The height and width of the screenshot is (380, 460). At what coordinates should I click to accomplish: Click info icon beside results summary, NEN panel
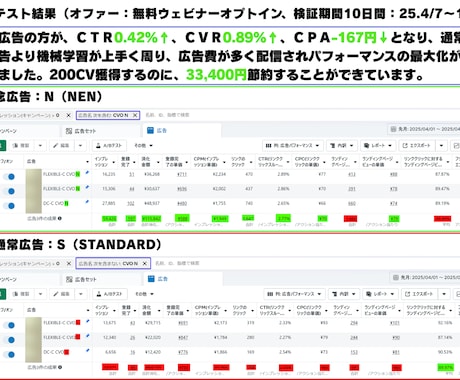tap(60, 219)
